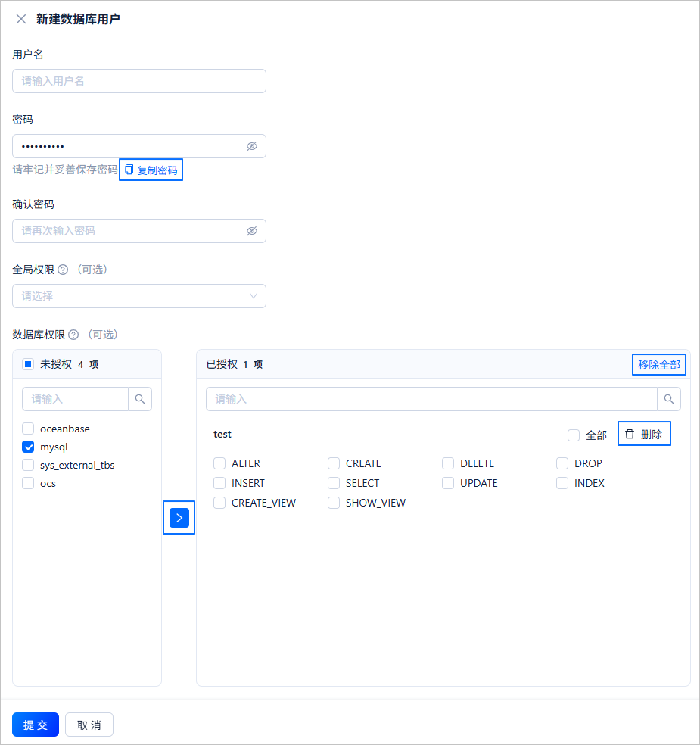Click the search magnifier in the authorized panel
Viewport: 700px width, 745px height.
click(x=668, y=399)
